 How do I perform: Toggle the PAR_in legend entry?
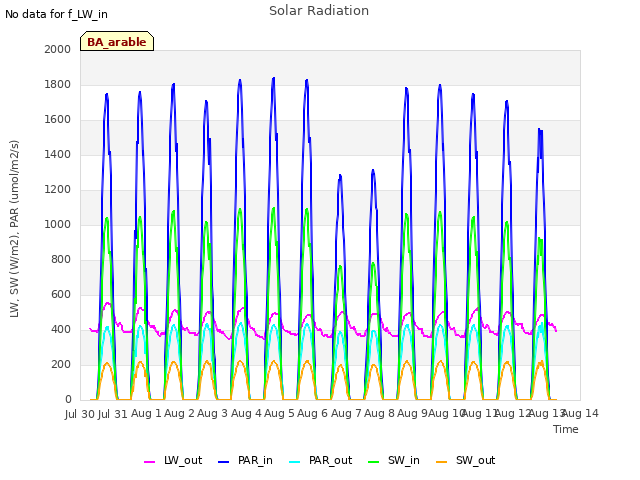[245, 460]
